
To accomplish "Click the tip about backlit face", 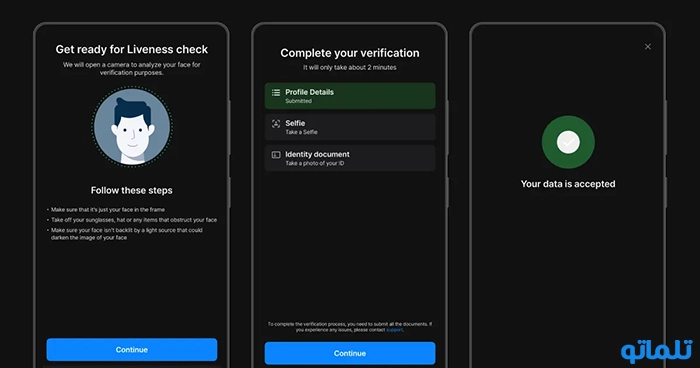I will pyautogui.click(x=127, y=234).
